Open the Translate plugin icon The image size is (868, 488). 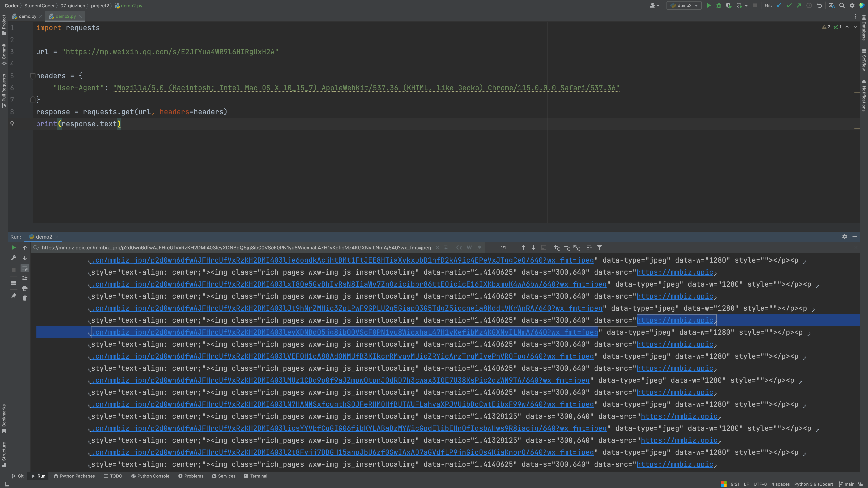[832, 5]
